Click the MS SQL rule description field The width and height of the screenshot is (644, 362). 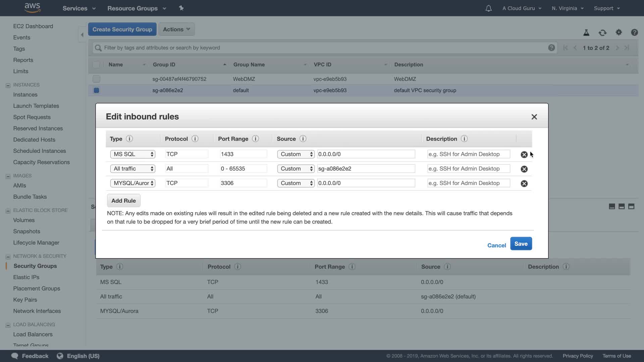click(x=468, y=154)
